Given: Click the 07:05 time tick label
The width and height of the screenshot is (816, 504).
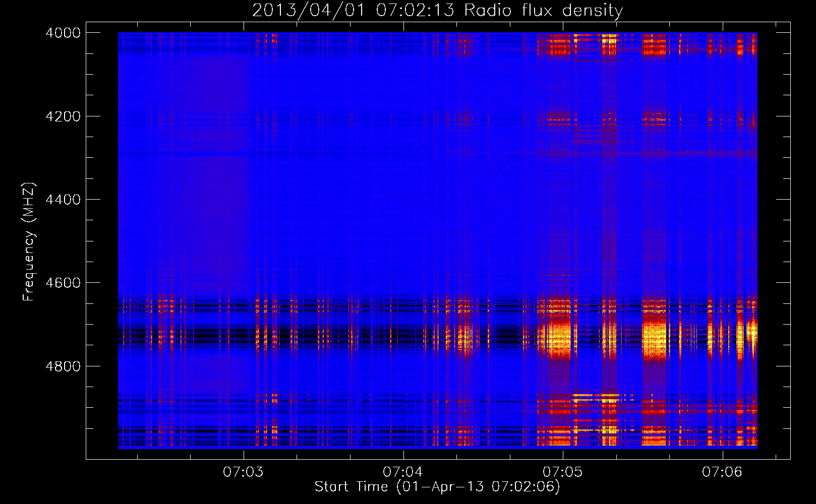Looking at the screenshot, I should 563,472.
